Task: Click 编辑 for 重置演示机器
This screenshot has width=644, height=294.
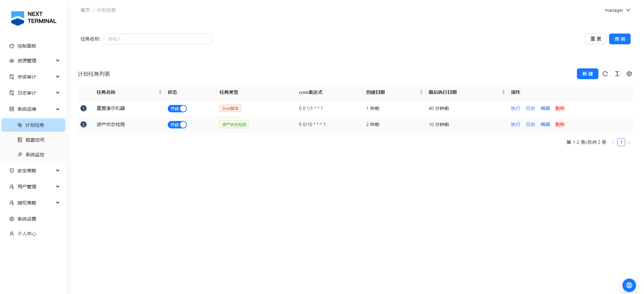Action: 545,108
